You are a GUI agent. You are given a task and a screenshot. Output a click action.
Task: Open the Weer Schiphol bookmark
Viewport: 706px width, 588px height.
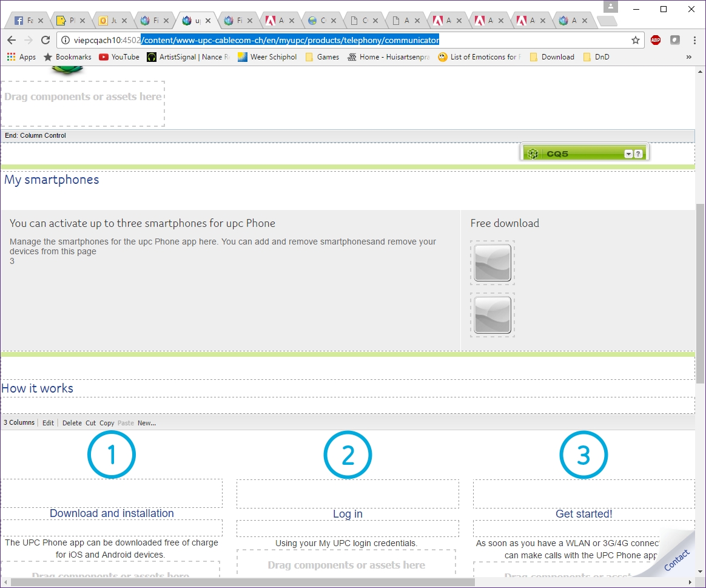pyautogui.click(x=267, y=57)
